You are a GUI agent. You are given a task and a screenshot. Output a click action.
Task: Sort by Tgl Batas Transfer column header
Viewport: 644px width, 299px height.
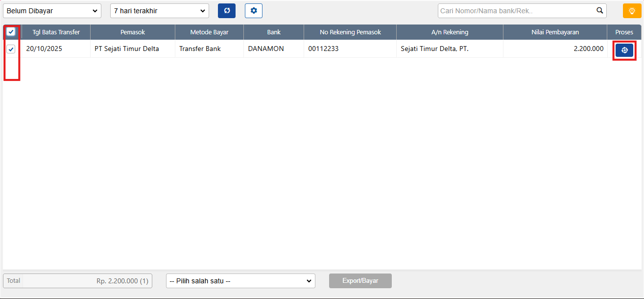click(56, 32)
